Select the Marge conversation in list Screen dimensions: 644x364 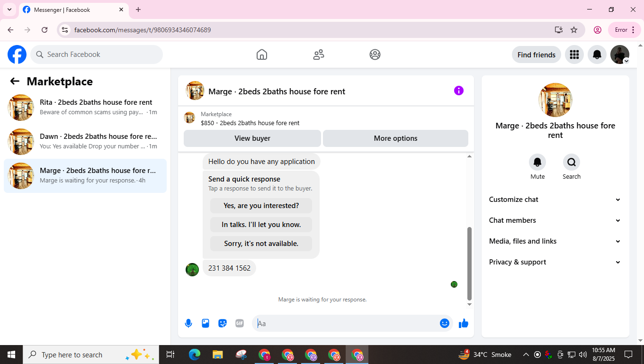(85, 176)
